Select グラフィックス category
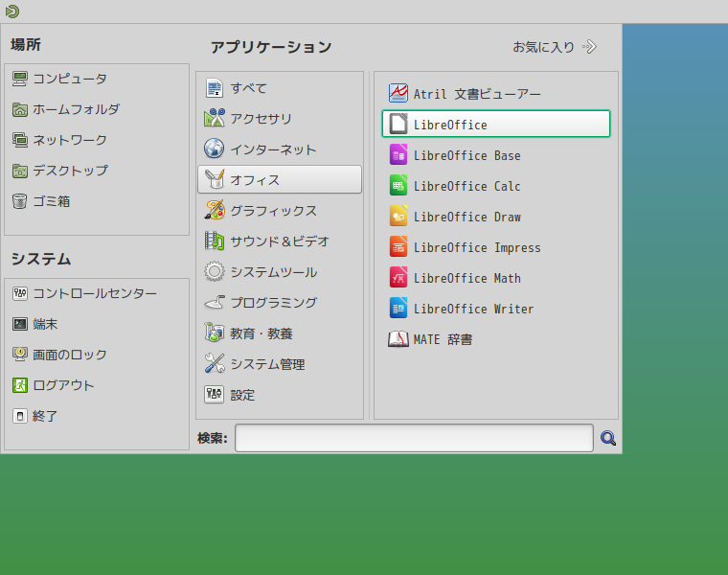The width and height of the screenshot is (728, 575). 280,211
